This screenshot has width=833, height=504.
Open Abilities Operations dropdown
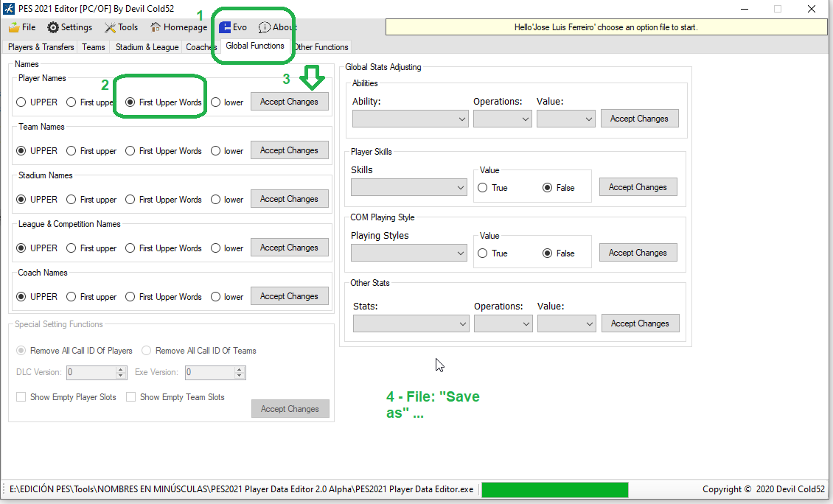point(503,119)
